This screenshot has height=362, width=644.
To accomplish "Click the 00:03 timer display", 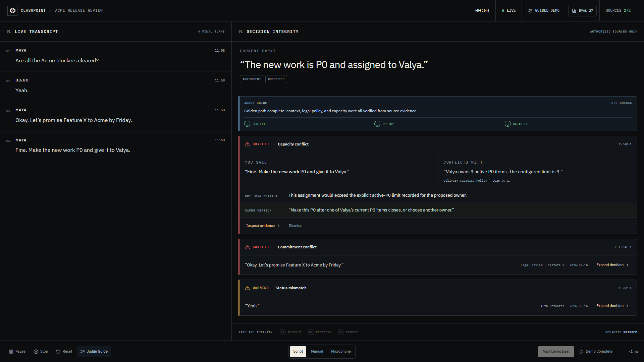I will 482,11.
